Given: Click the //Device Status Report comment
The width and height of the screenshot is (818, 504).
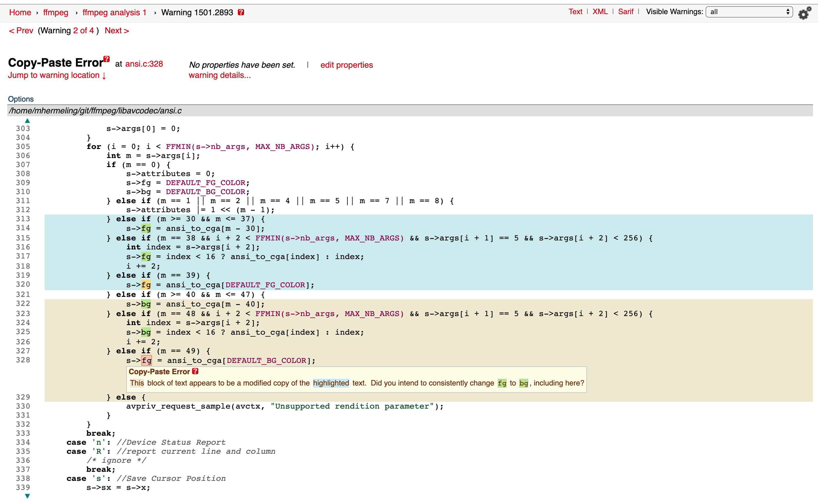Looking at the screenshot, I should pyautogui.click(x=171, y=442).
